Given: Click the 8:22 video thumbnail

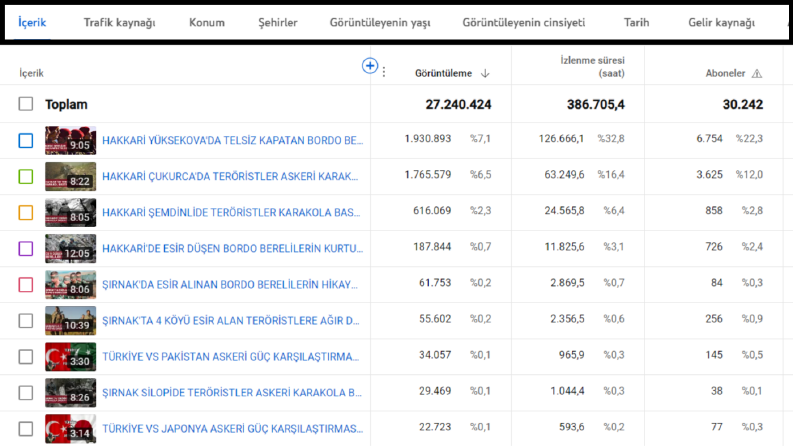Looking at the screenshot, I should 70,176.
